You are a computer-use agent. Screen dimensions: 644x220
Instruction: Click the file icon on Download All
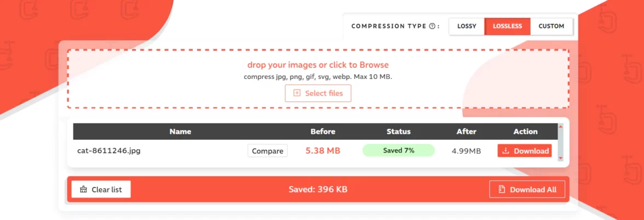click(x=502, y=189)
